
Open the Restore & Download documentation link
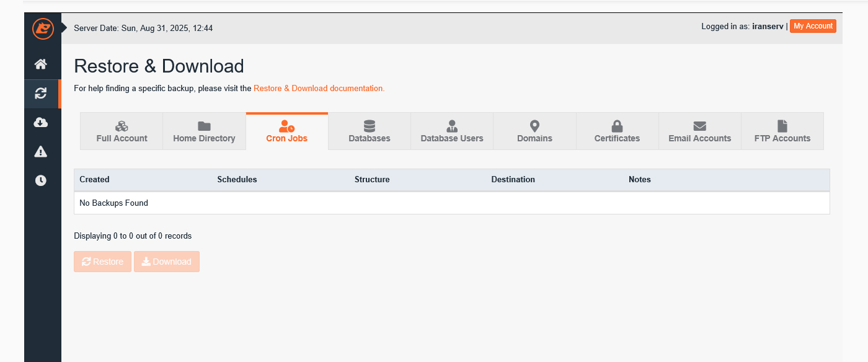pos(319,89)
